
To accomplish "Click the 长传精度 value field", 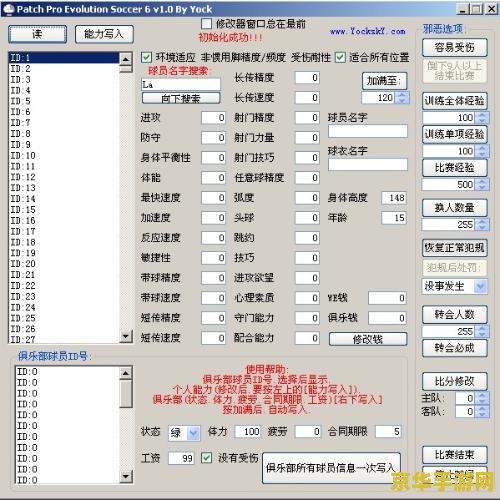I will pyautogui.click(x=307, y=78).
